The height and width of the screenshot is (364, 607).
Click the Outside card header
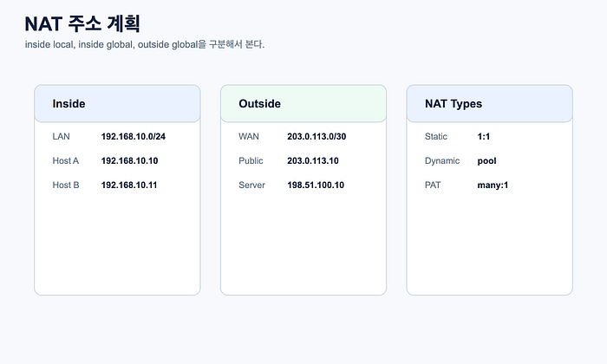pos(303,104)
